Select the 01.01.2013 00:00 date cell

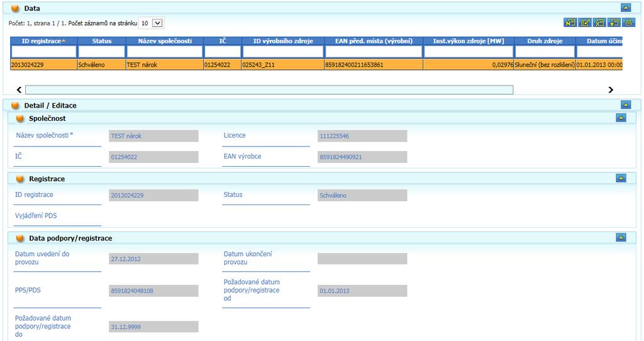pos(599,65)
